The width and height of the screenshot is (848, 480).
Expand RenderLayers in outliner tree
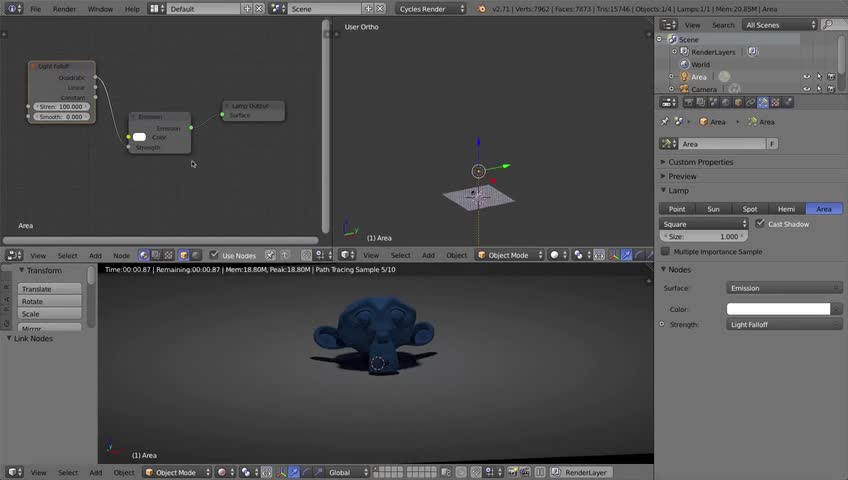coord(674,52)
